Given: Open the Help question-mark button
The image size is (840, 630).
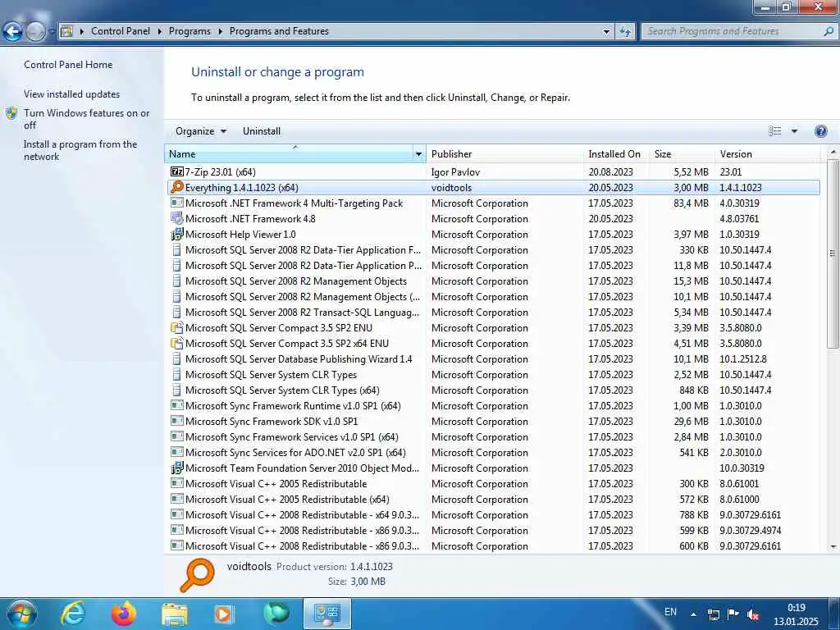Looking at the screenshot, I should point(820,131).
